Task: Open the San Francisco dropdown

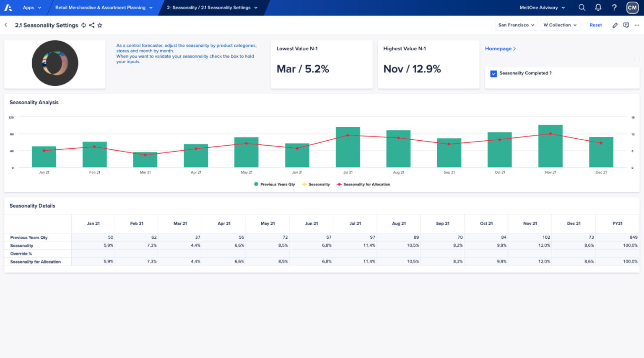Action: [517, 25]
